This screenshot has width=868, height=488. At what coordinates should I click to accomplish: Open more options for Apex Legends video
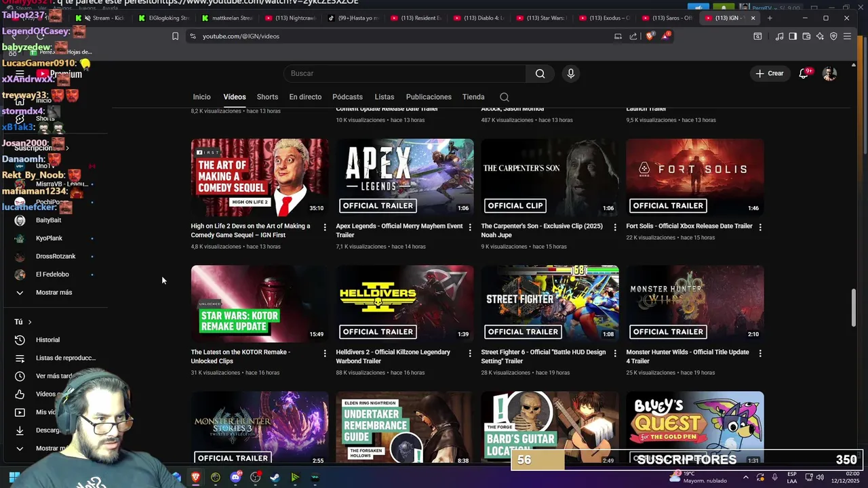[x=470, y=227]
